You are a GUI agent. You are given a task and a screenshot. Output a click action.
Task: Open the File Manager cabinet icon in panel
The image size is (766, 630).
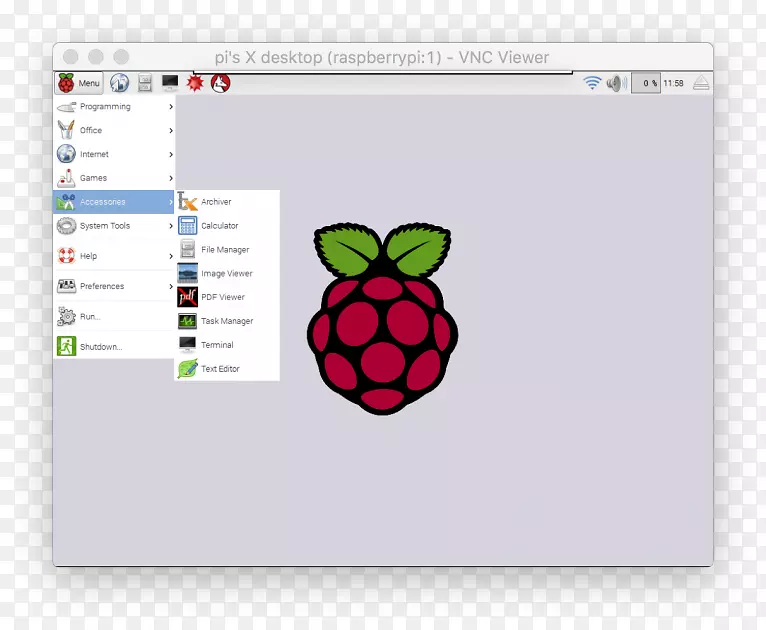click(x=145, y=83)
